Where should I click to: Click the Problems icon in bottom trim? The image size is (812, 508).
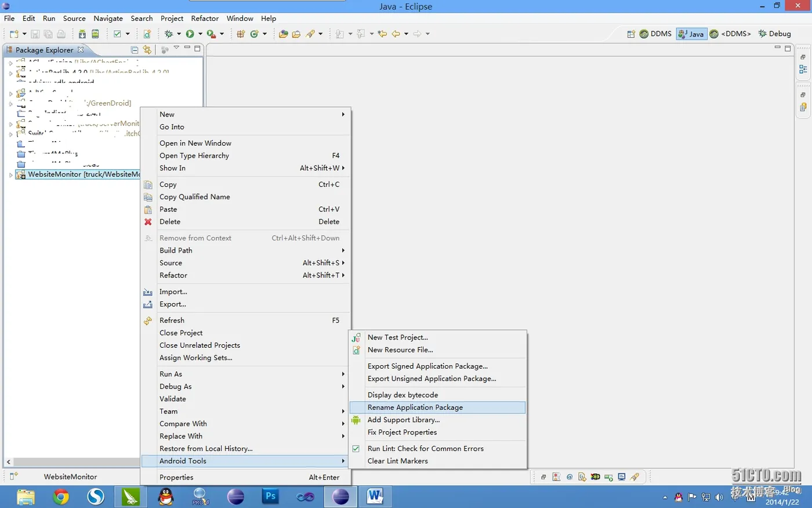point(556,477)
